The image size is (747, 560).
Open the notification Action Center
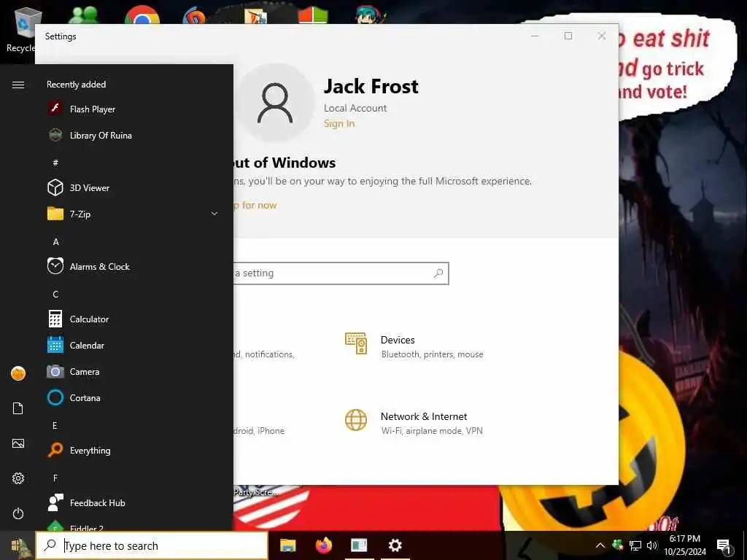coord(724,546)
